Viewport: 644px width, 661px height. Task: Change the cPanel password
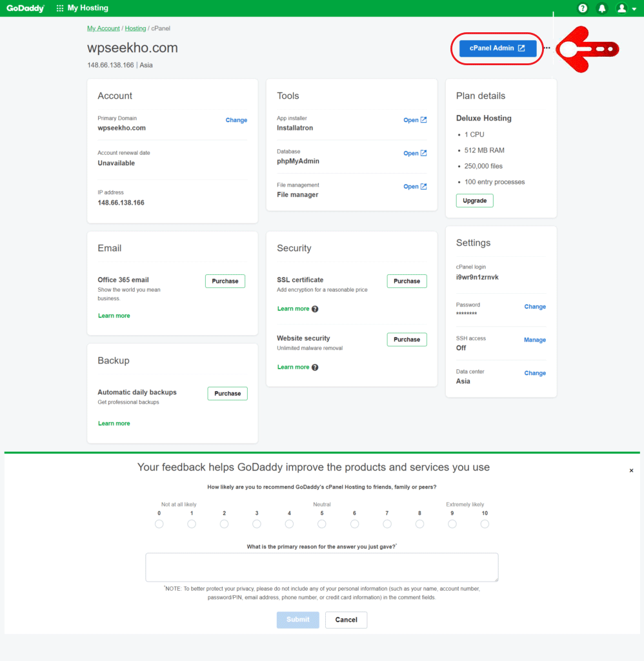click(535, 307)
